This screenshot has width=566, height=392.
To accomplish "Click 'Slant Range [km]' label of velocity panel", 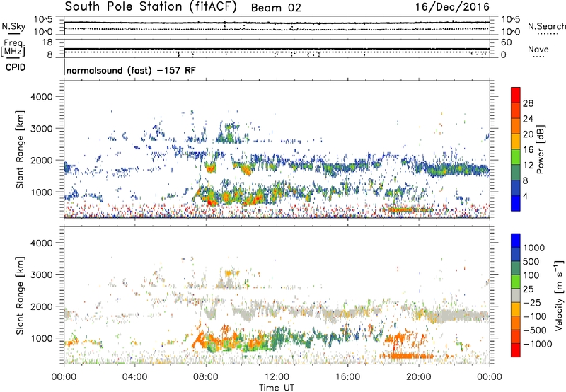I will point(20,295).
